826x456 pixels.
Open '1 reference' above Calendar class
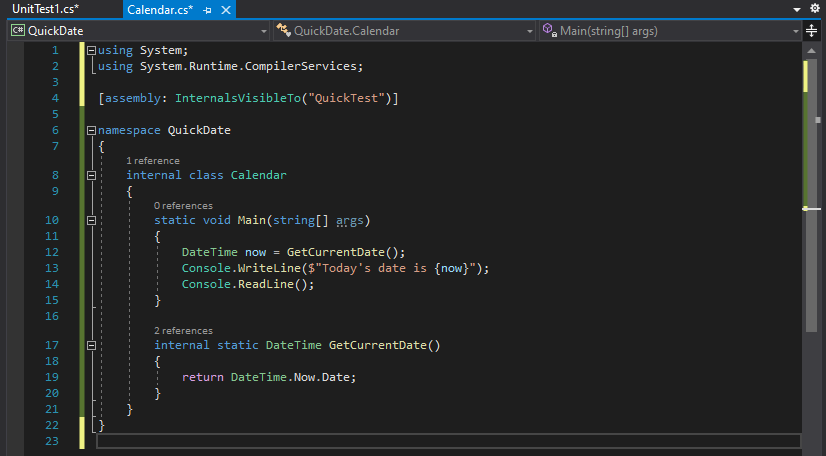(153, 161)
